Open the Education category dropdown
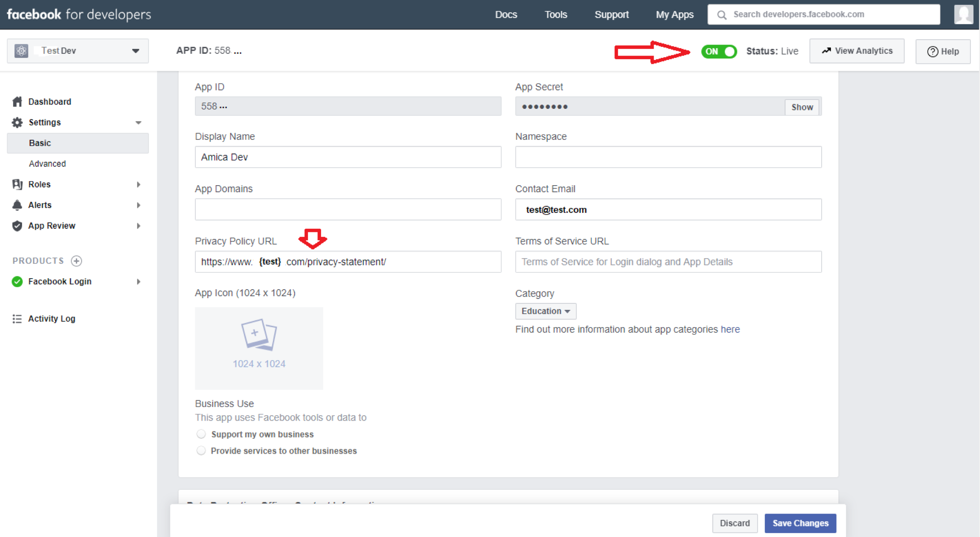Viewport: 980px width, 537px height. [x=546, y=311]
